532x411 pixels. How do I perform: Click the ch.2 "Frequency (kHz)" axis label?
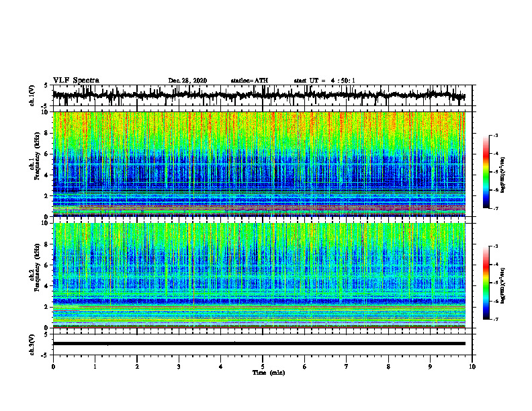pos(37,267)
